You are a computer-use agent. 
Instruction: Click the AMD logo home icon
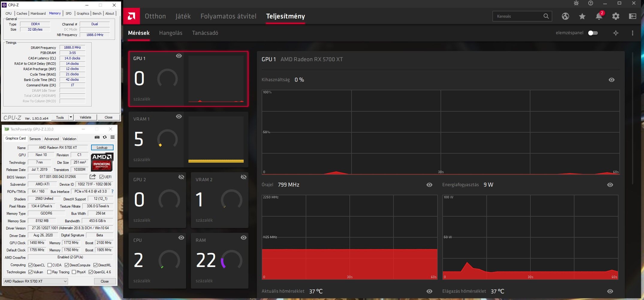[131, 16]
